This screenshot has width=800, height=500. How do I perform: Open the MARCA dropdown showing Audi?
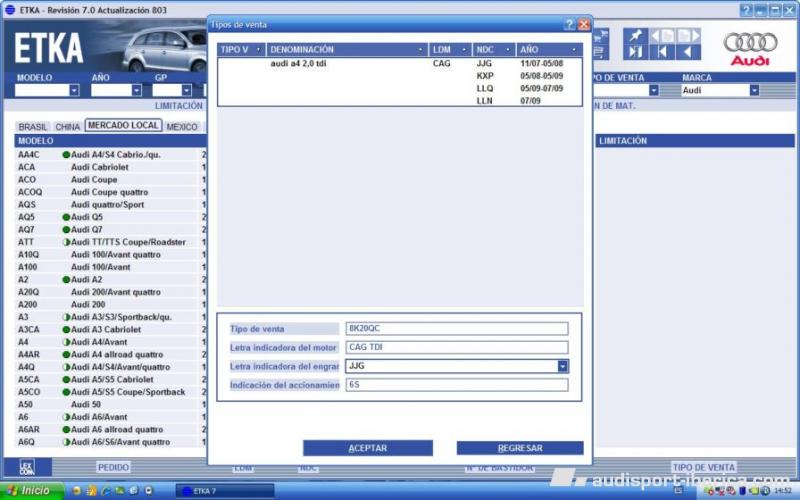coord(754,90)
